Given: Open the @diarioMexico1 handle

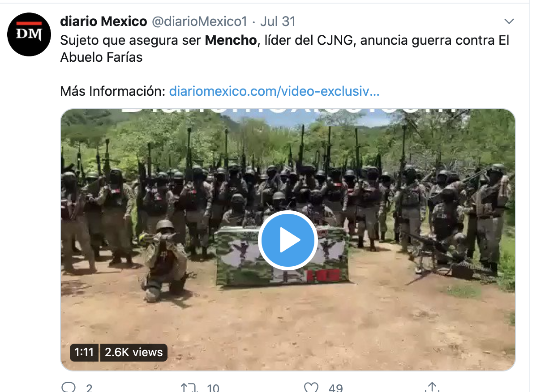Looking at the screenshot, I should coord(200,21).
